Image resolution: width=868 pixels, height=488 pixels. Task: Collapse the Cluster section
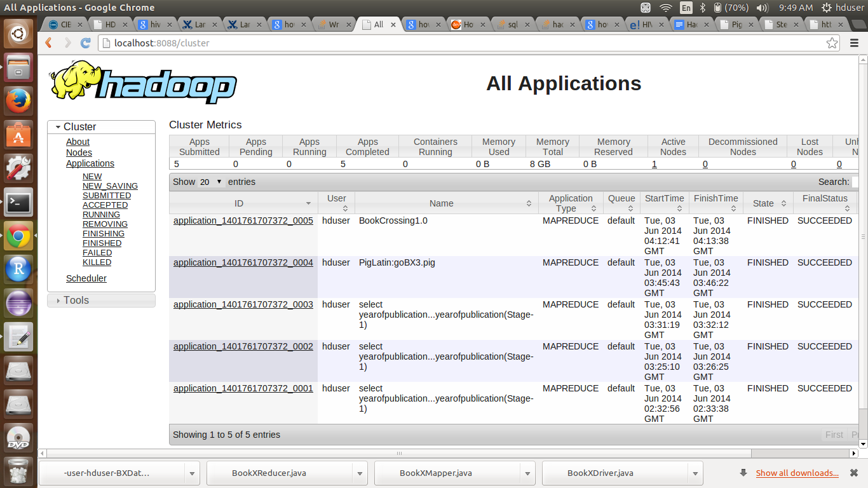101,126
